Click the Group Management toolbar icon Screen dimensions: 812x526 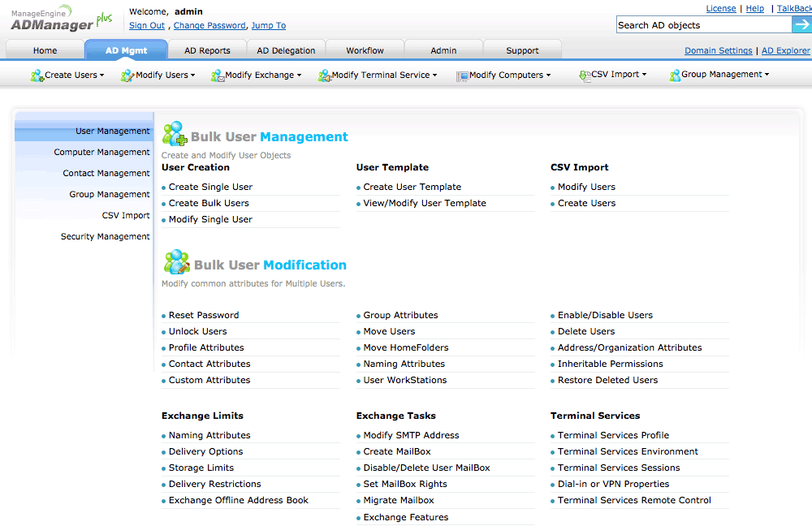click(x=675, y=75)
